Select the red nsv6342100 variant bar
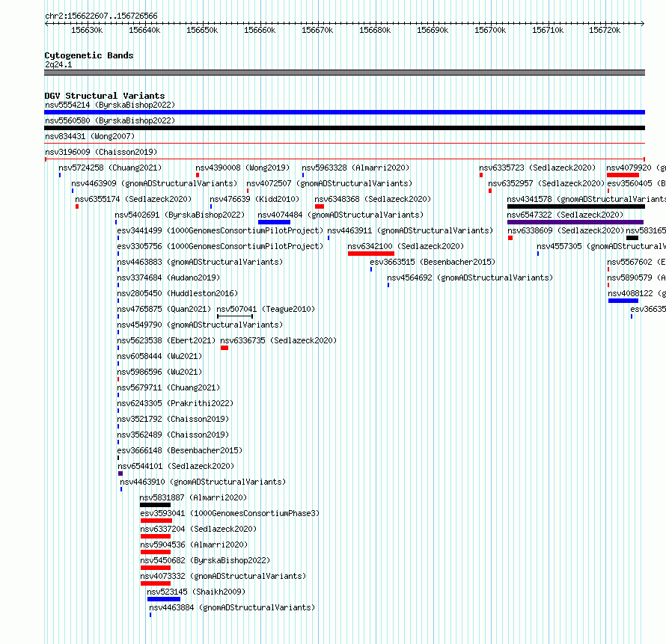 pos(371,254)
